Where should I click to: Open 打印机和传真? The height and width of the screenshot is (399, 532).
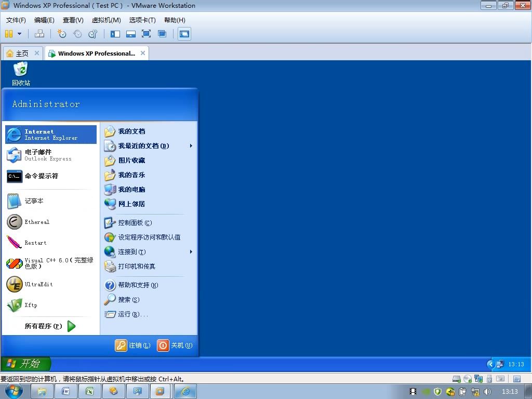click(149, 267)
